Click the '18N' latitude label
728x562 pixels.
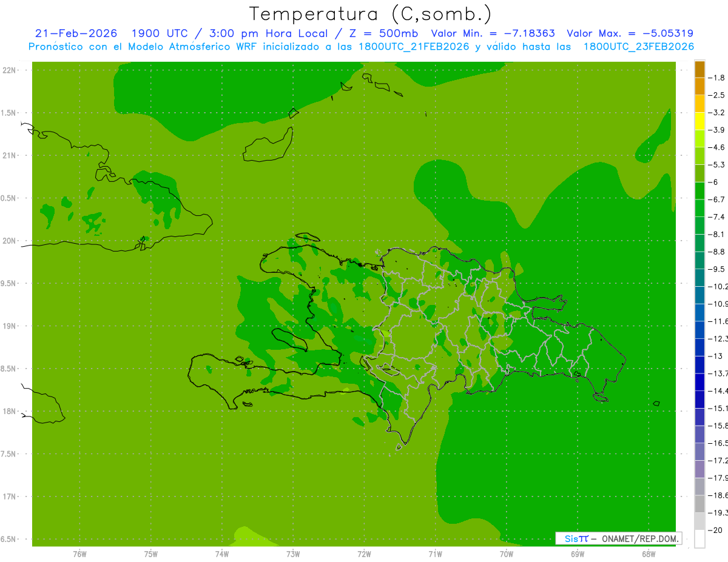pos(9,411)
